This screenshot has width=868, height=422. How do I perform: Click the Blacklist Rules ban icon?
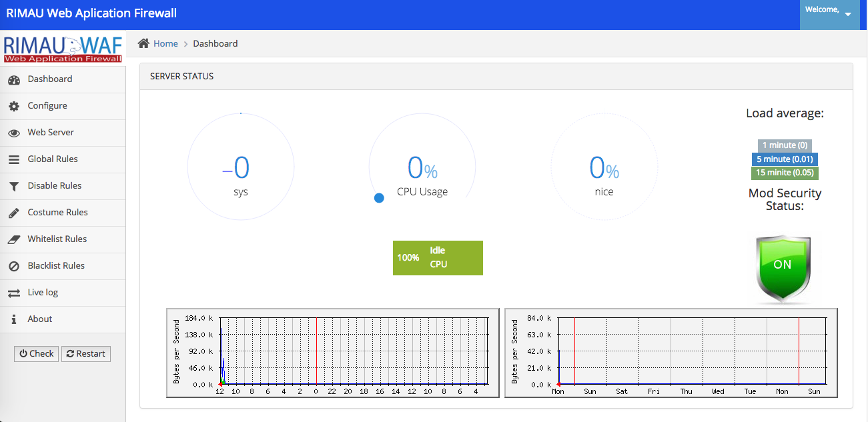click(x=14, y=267)
